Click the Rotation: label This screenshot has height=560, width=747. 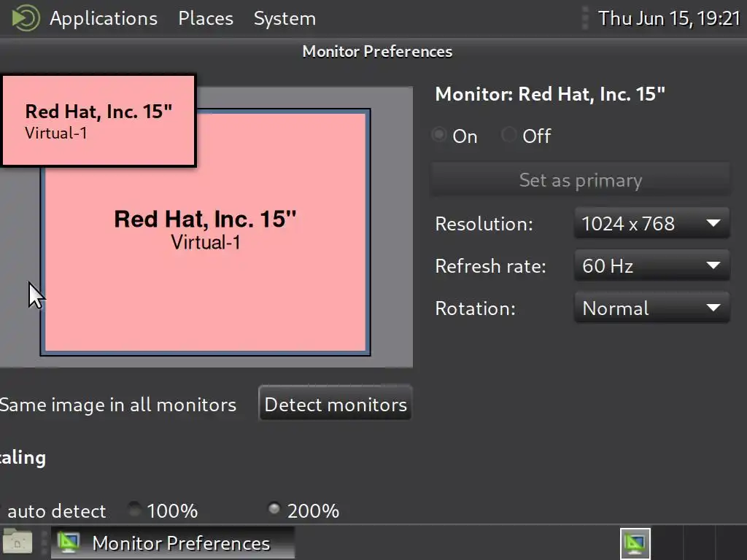(476, 308)
